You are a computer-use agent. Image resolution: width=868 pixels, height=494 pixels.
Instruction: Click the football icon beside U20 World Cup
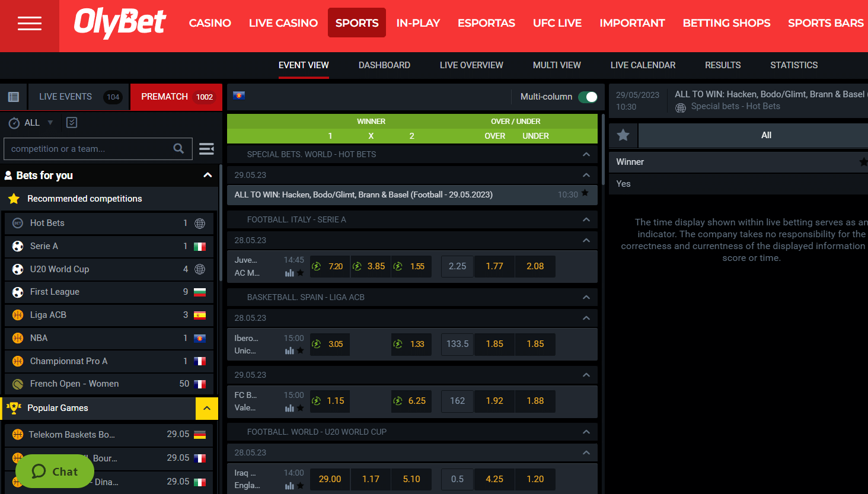(x=18, y=269)
